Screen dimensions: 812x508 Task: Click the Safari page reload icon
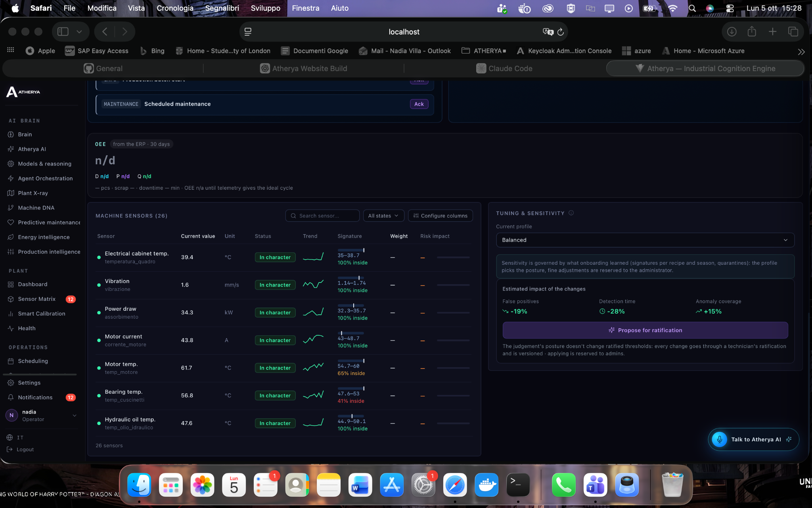pos(560,32)
